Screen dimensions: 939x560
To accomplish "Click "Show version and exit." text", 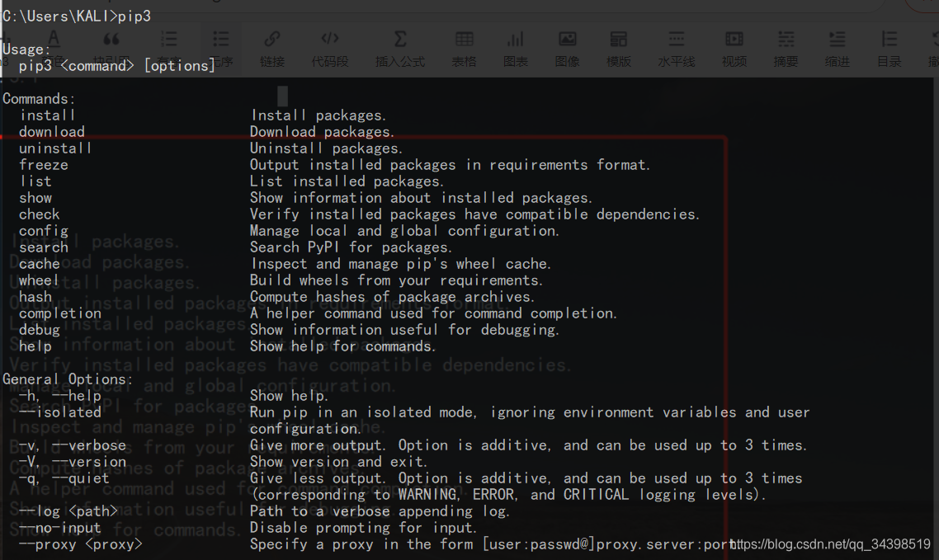I will tap(339, 462).
